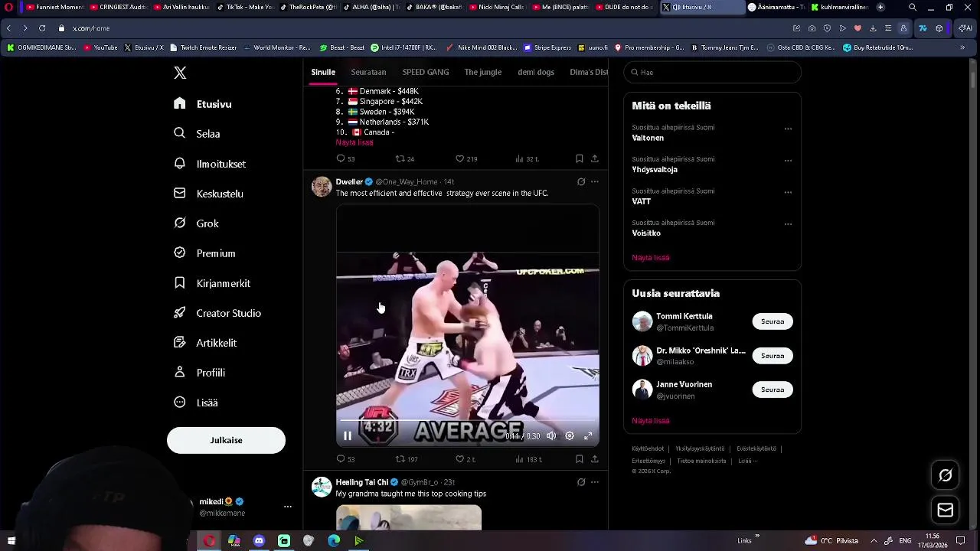Seek on the video progress bar

pyautogui.click(x=468, y=421)
